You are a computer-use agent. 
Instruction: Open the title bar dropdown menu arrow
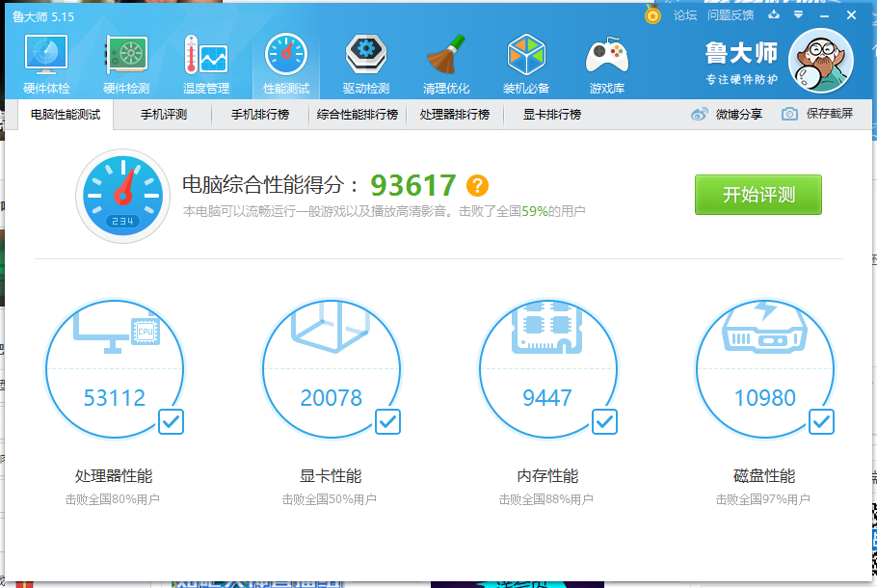pos(799,15)
